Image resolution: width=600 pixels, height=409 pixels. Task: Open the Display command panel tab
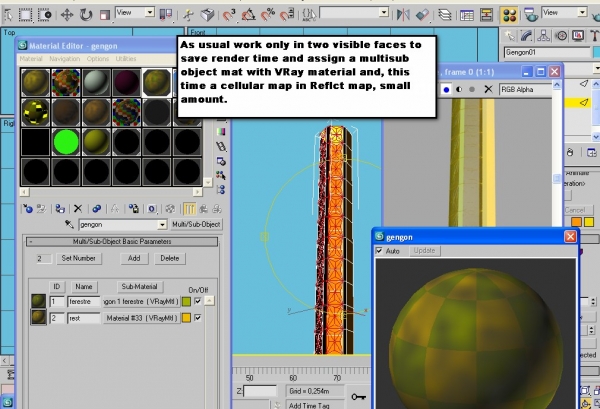click(578, 36)
